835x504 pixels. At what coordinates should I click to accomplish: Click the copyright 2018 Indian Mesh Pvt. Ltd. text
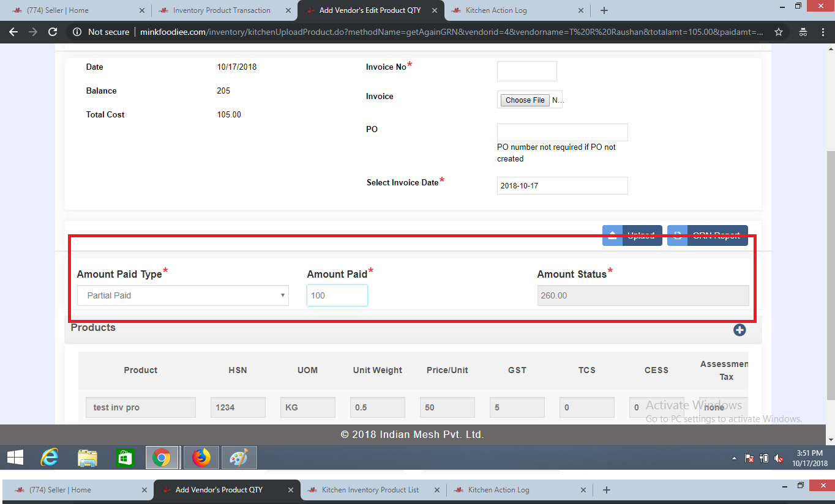click(x=412, y=435)
